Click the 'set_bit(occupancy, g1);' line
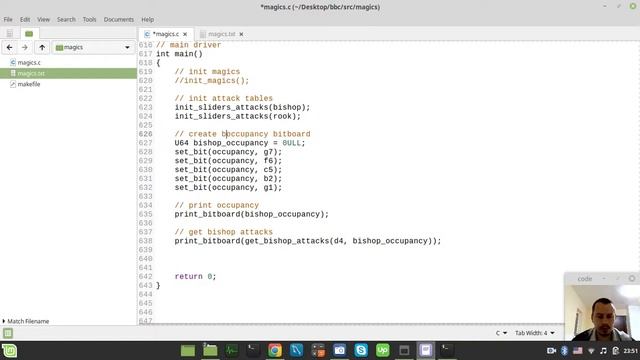640x360 pixels. tap(228, 187)
